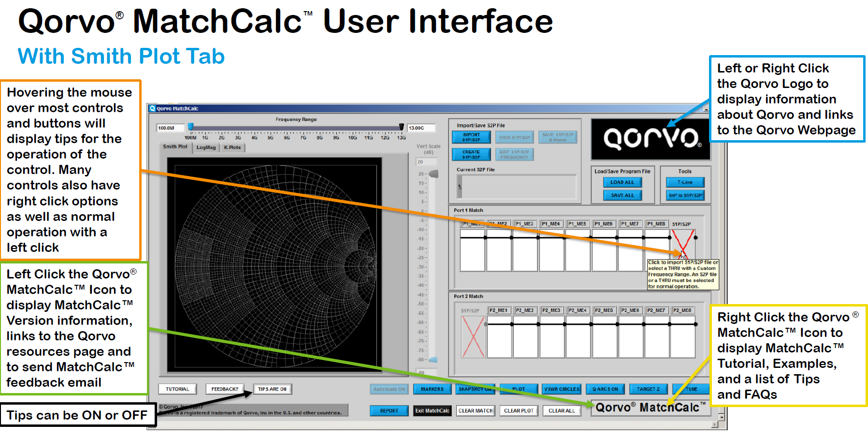
Task: Click the black stop-frequency slider handle
Action: point(401,127)
